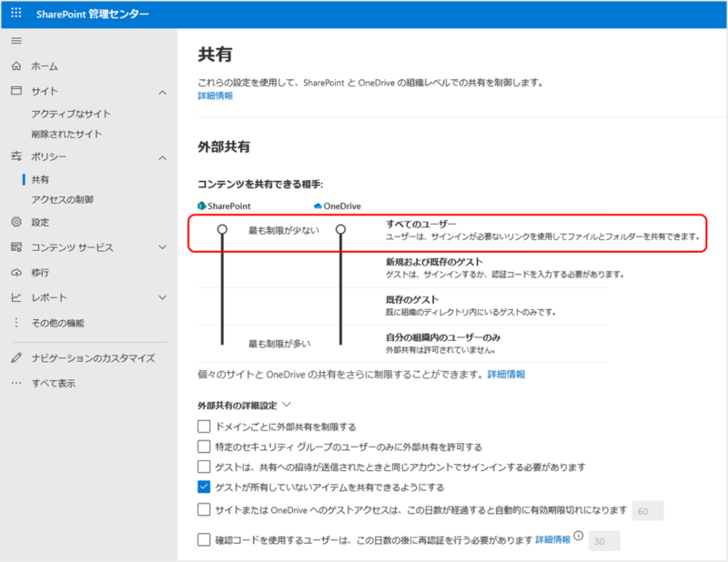
Task: Click 詳細情報 link under page description
Action: tap(216, 95)
